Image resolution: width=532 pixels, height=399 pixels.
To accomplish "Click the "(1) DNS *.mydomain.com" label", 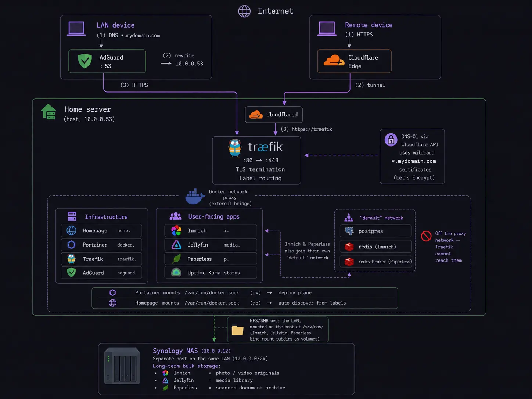I will coord(128,35).
